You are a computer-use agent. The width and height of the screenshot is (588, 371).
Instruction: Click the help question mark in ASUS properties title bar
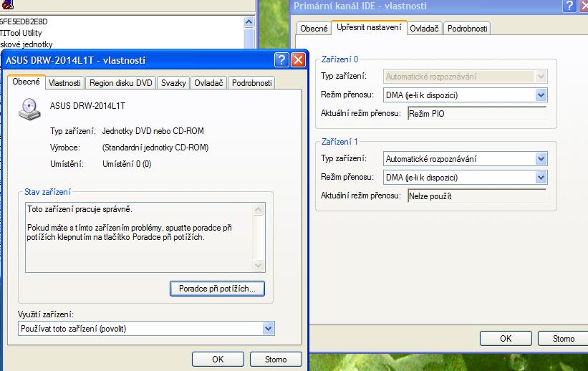click(281, 59)
